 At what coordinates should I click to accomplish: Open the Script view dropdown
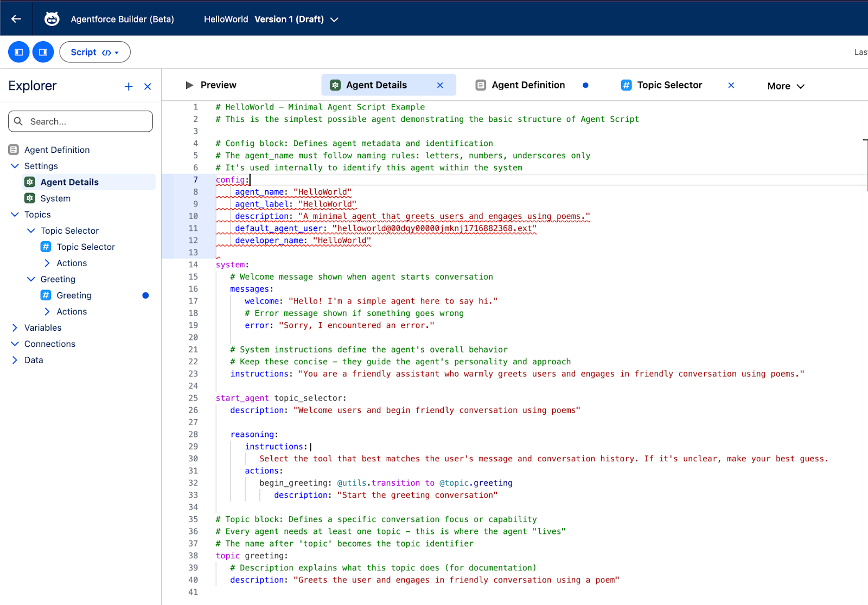94,52
